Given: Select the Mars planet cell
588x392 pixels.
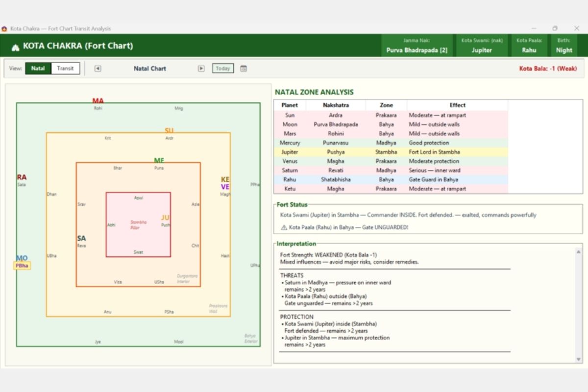Looking at the screenshot, I should (290, 133).
